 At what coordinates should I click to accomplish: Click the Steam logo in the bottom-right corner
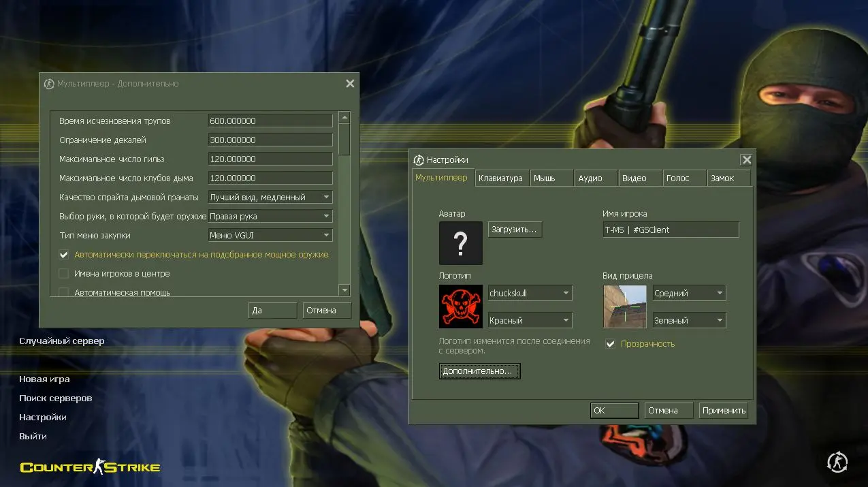pyautogui.click(x=837, y=462)
